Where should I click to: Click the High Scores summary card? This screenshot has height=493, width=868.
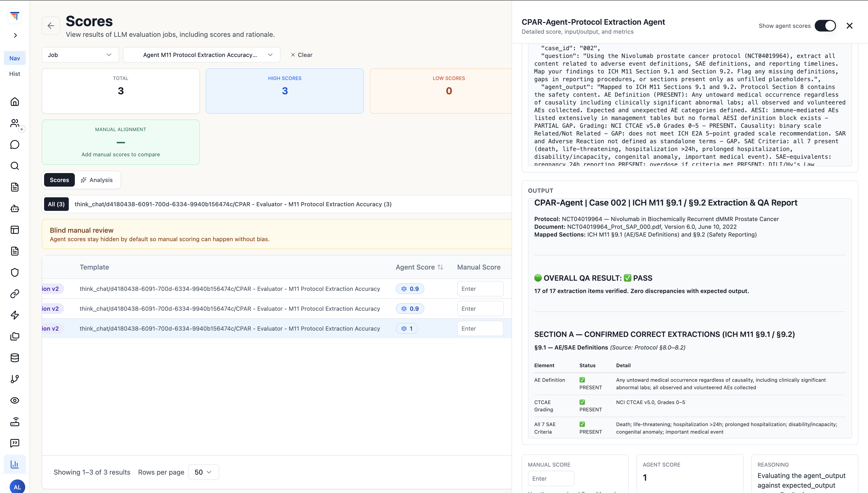[x=285, y=91]
